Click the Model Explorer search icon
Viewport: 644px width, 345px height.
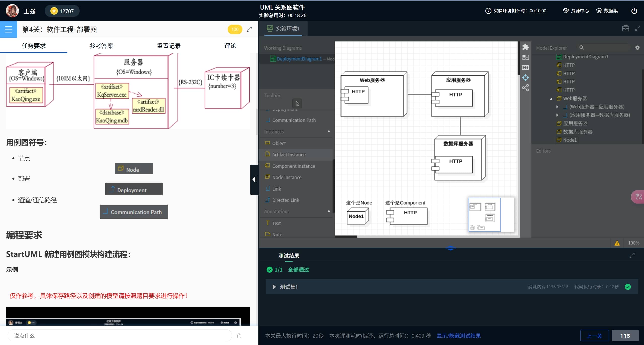581,47
